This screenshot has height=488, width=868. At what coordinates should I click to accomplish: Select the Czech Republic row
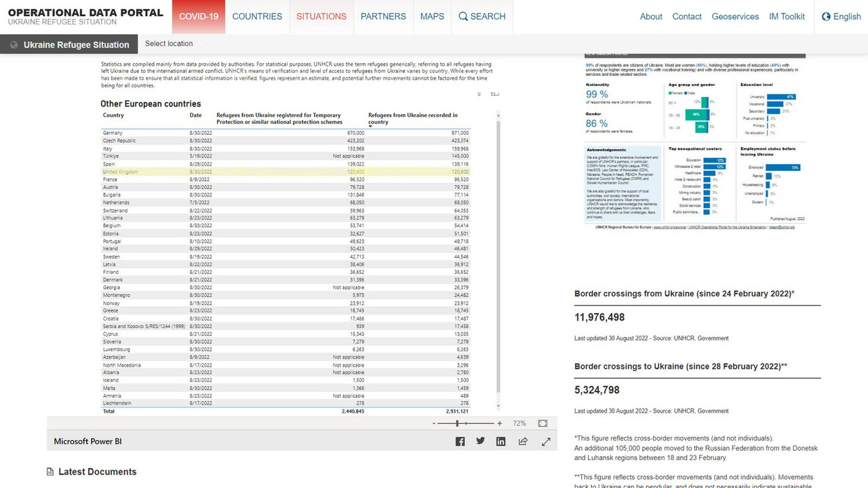(x=285, y=140)
